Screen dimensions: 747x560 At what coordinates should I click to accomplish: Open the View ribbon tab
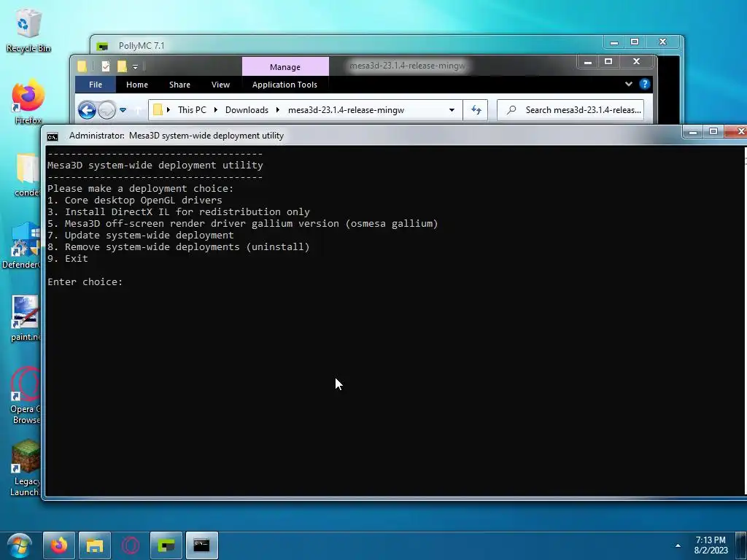(x=220, y=85)
